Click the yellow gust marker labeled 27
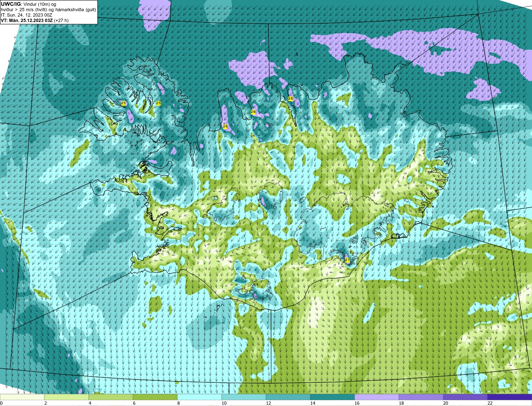The image size is (532, 406). click(x=347, y=260)
